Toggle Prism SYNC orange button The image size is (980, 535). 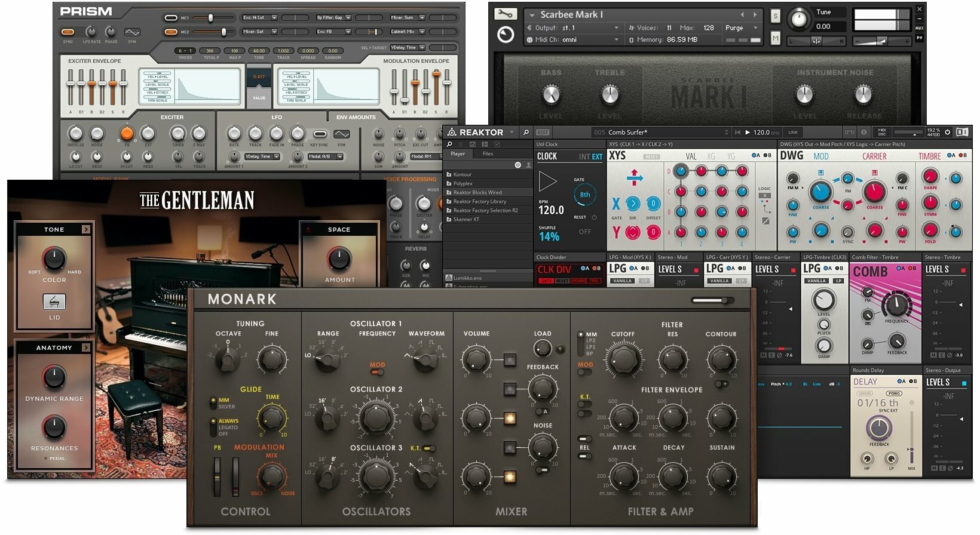(68, 32)
